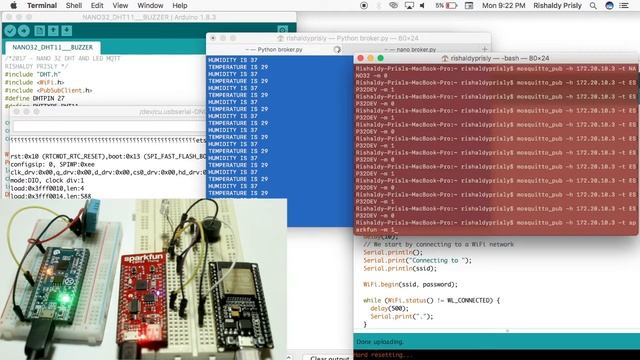
Task: Open the View menu
Action: coord(120,6)
